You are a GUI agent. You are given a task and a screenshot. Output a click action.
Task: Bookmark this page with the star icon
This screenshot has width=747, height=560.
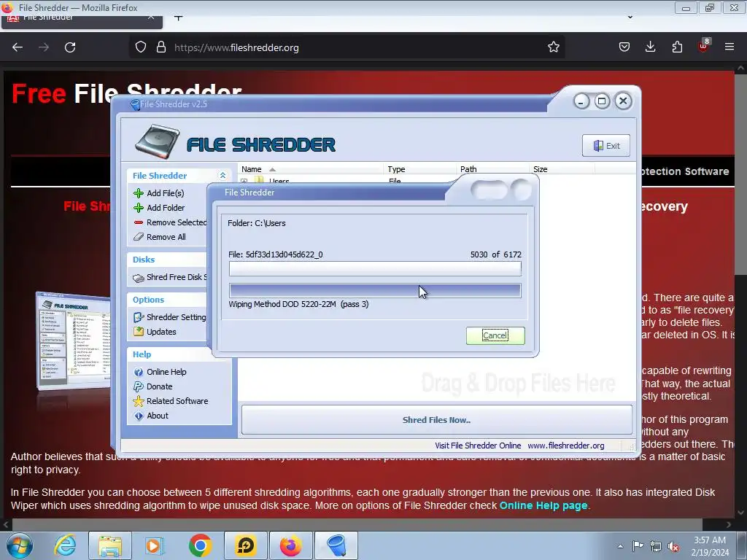[x=553, y=47]
